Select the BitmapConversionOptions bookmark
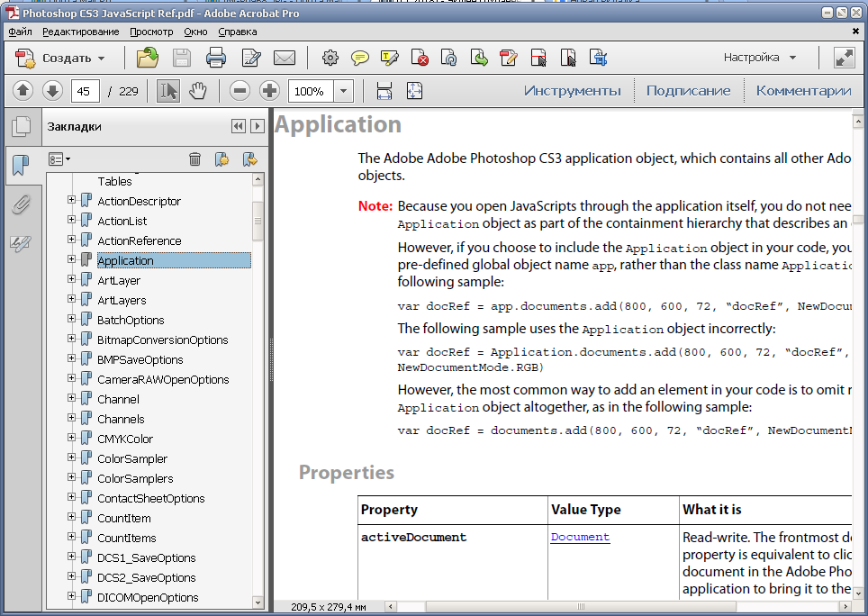Image resolution: width=868 pixels, height=616 pixels. 163,340
